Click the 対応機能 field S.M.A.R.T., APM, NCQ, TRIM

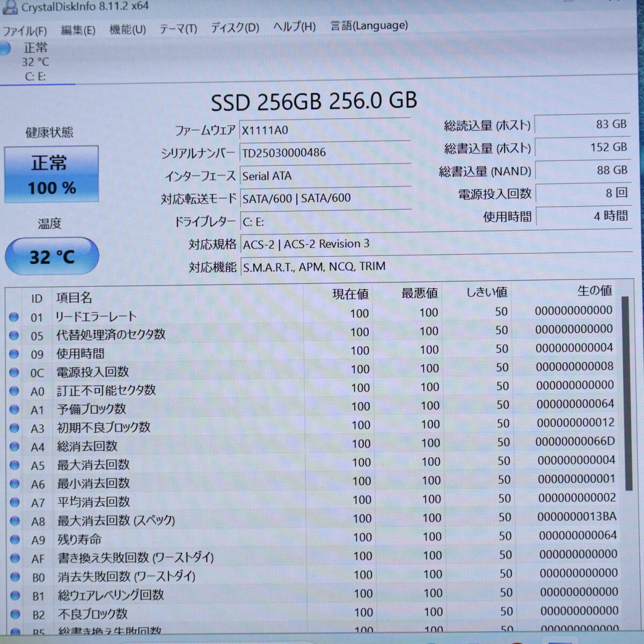[x=436, y=266]
